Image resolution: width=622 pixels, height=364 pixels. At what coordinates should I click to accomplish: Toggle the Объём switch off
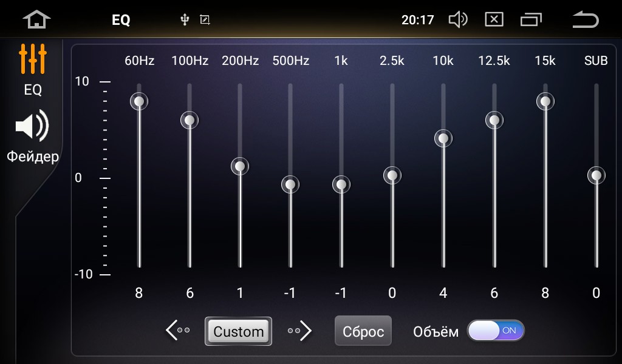pos(496,331)
